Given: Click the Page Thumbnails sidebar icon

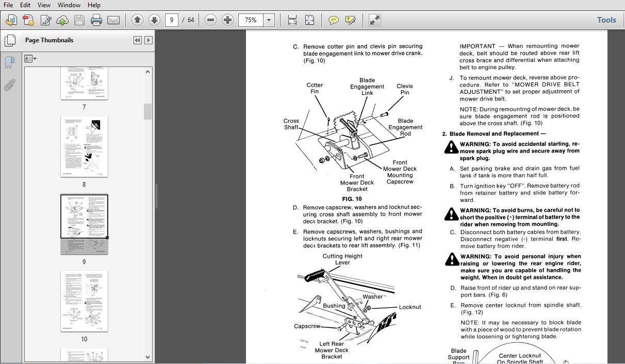Looking at the screenshot, I should [9, 41].
